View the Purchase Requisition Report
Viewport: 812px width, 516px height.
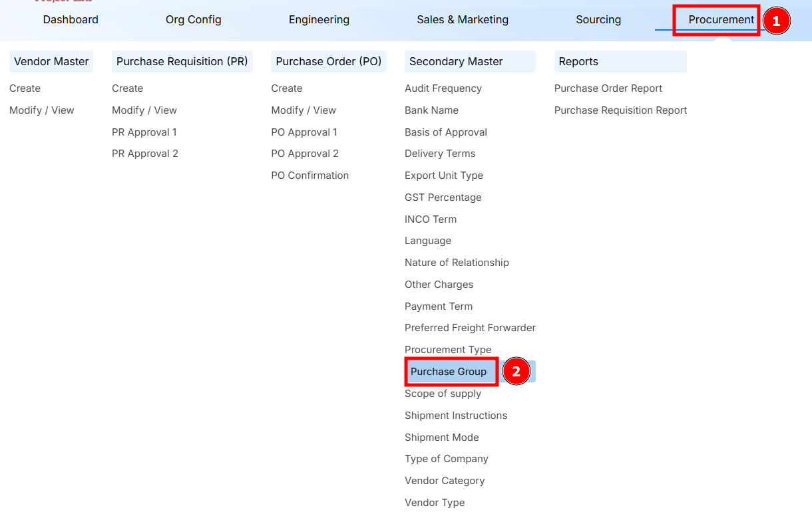620,110
